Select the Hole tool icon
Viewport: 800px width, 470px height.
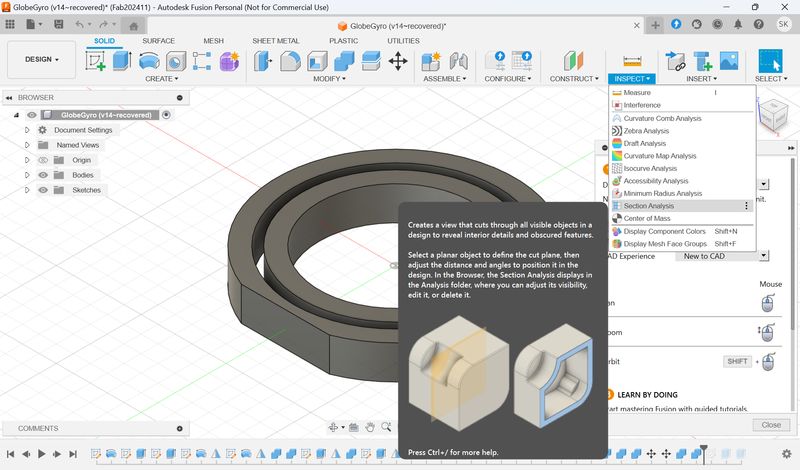176,61
